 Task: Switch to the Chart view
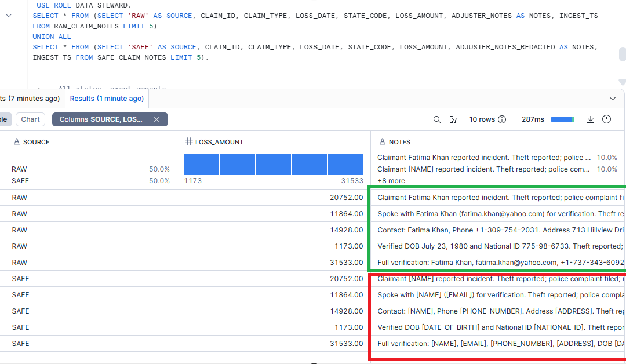tap(30, 119)
